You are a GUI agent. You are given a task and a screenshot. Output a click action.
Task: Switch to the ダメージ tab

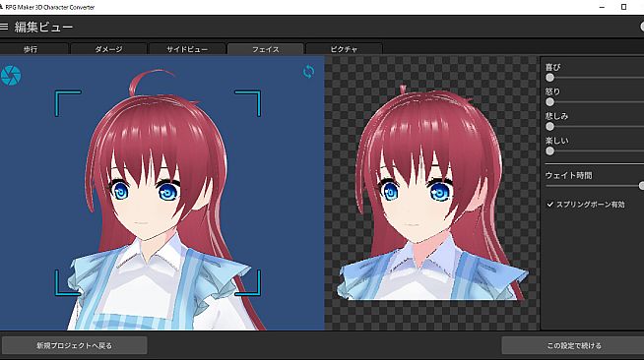pos(108,49)
